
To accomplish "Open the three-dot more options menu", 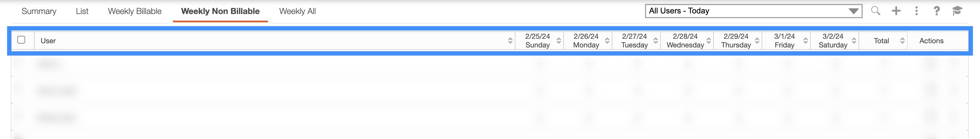I will click(x=917, y=11).
